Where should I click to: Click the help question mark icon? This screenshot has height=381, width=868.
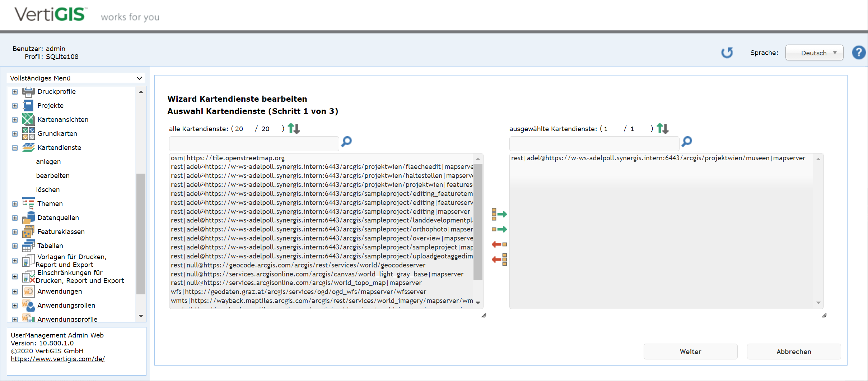pos(858,53)
